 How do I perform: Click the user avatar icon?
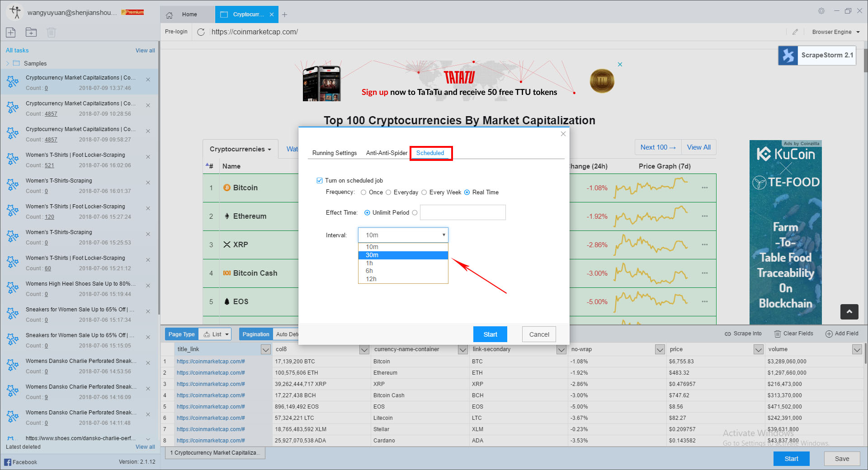click(x=15, y=12)
